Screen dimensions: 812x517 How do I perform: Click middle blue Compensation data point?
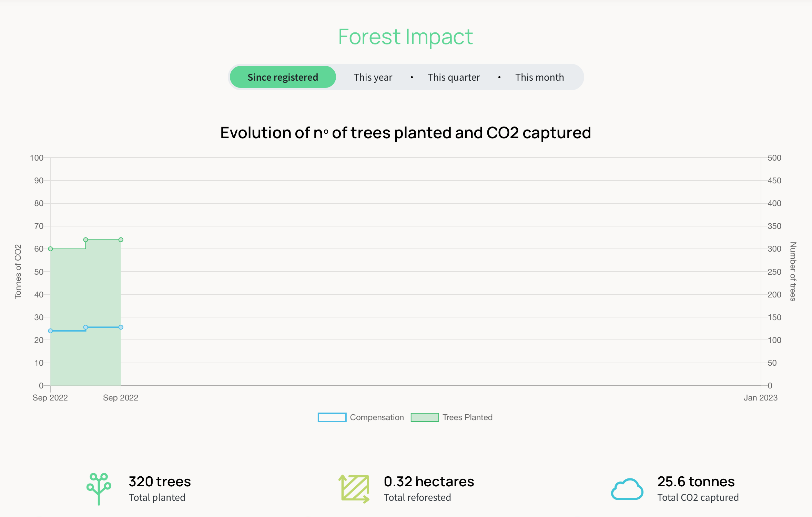[x=86, y=327]
